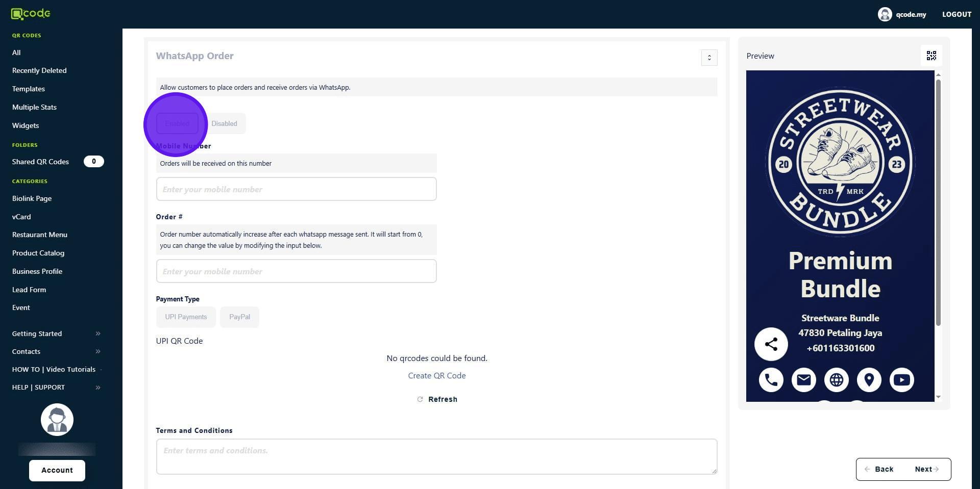Click the Qcode logo

pos(31,14)
